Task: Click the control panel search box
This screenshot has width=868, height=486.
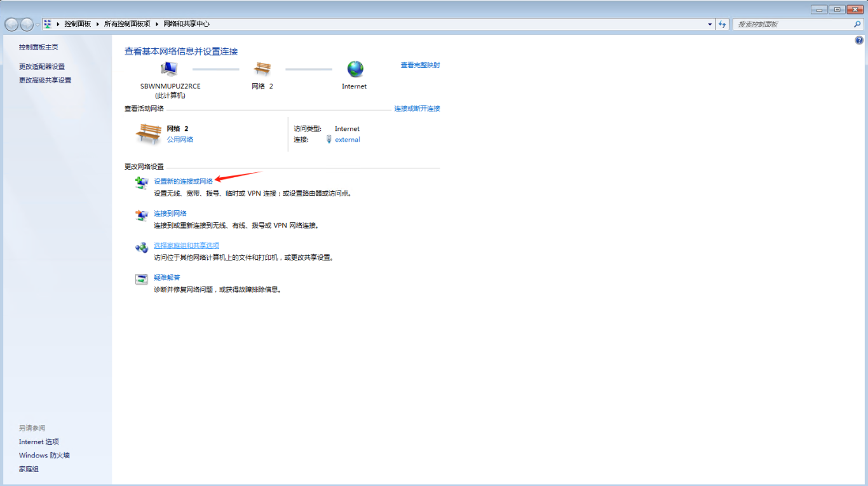Action: click(793, 24)
